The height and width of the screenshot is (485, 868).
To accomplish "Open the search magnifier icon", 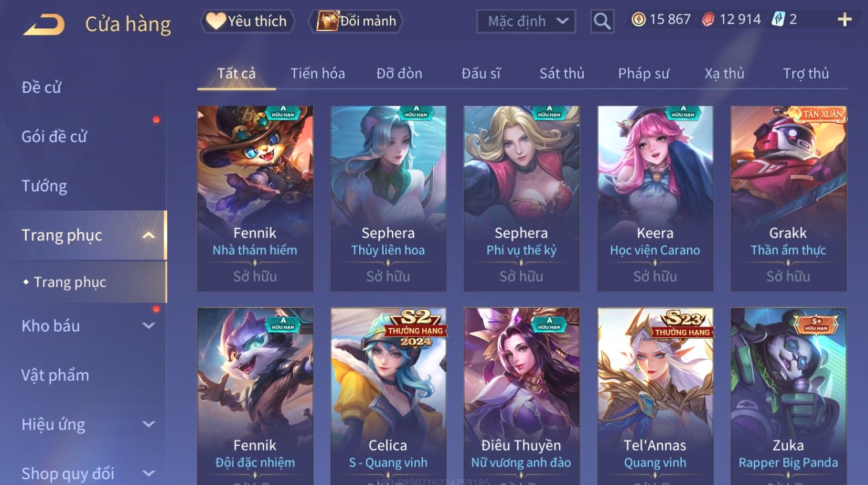I will (x=602, y=22).
